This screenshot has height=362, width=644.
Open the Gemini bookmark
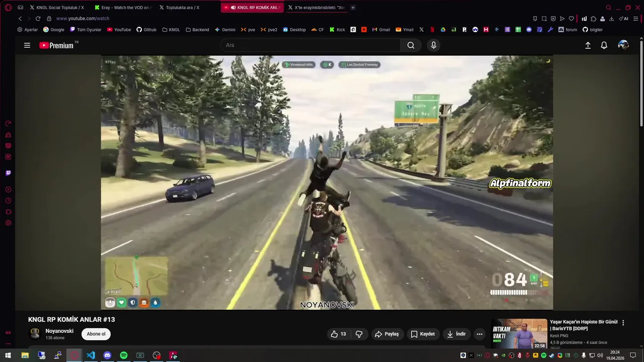click(225, 30)
